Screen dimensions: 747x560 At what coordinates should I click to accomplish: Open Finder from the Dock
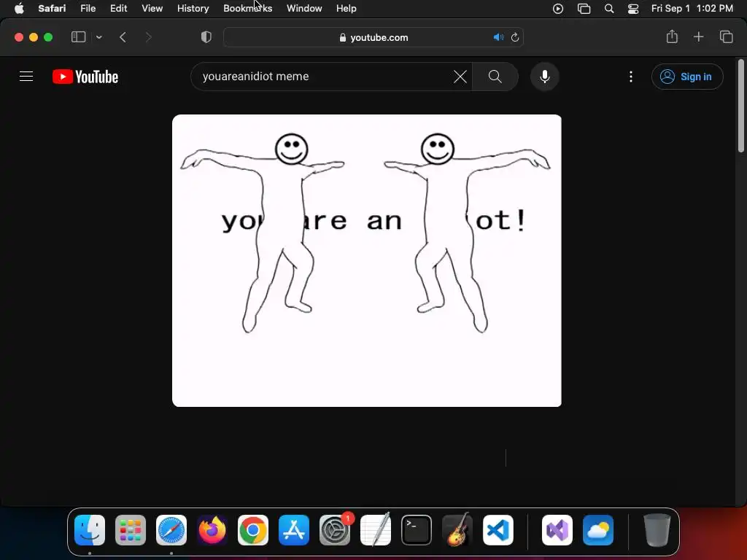pos(90,530)
